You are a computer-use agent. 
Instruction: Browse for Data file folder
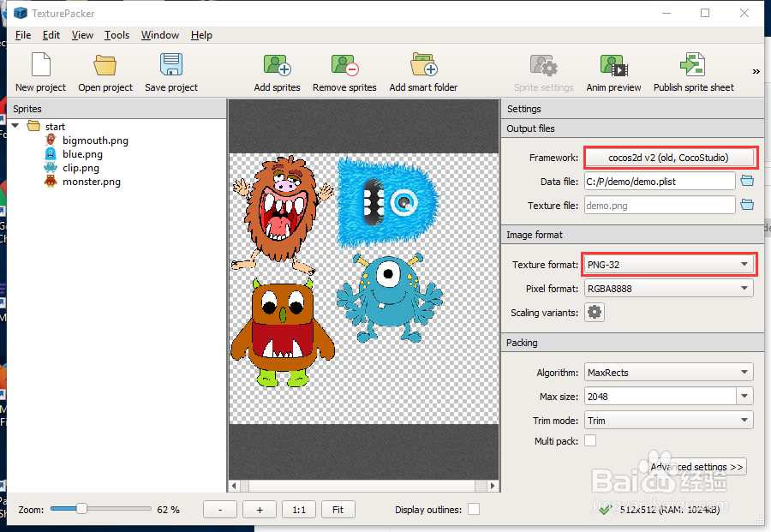[747, 181]
